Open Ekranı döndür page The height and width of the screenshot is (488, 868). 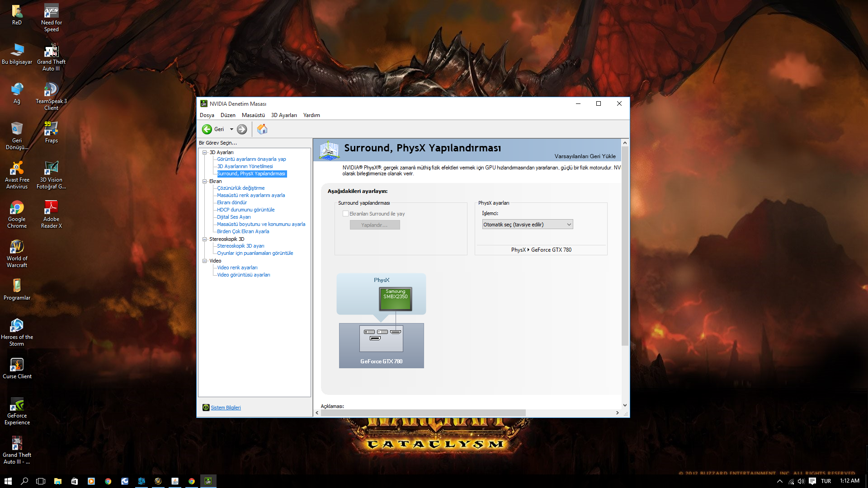pos(232,202)
